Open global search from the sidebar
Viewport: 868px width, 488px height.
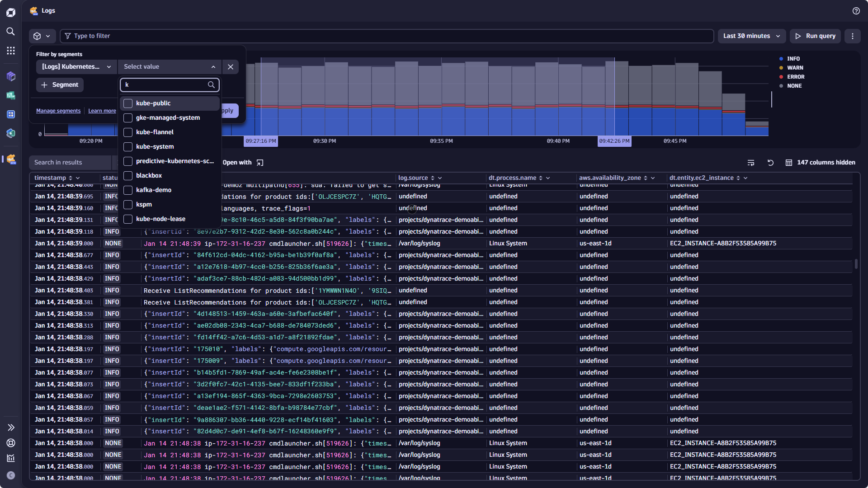pos(11,32)
